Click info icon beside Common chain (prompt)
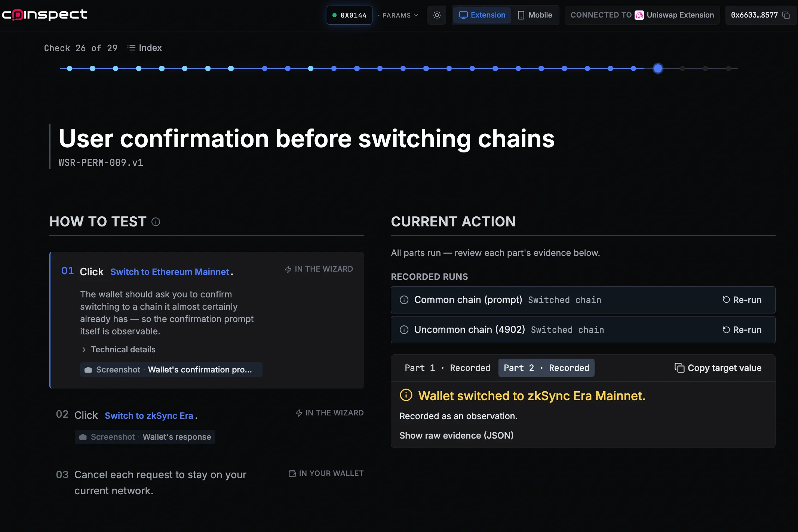The width and height of the screenshot is (798, 532). [x=404, y=300]
